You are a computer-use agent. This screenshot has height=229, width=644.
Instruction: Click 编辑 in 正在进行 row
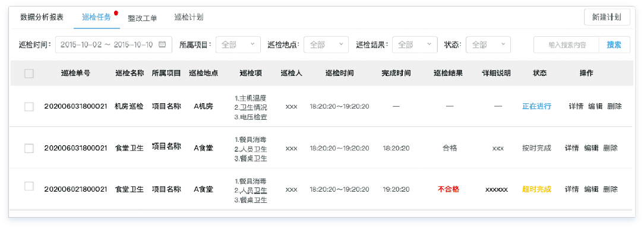pyautogui.click(x=595, y=106)
